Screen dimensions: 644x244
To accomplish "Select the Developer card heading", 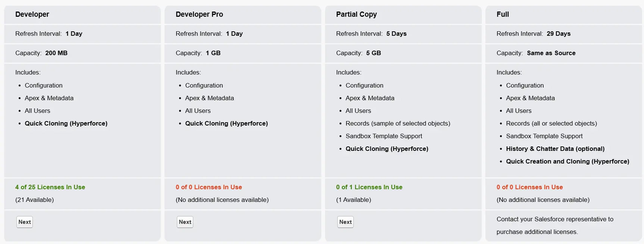I will [x=32, y=15].
